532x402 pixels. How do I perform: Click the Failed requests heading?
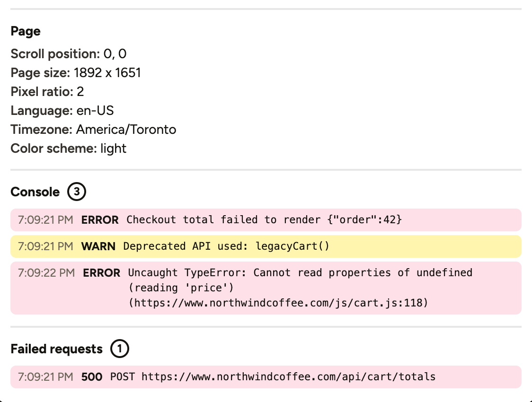point(56,349)
